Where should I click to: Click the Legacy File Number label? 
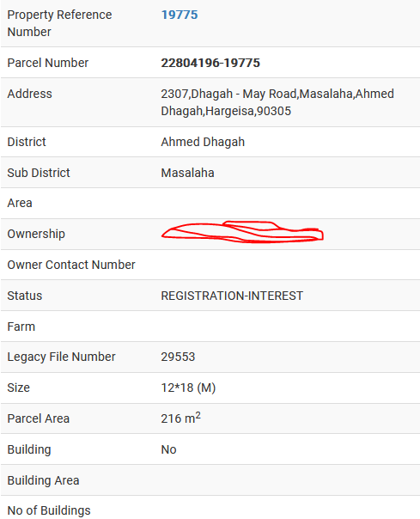tap(62, 357)
